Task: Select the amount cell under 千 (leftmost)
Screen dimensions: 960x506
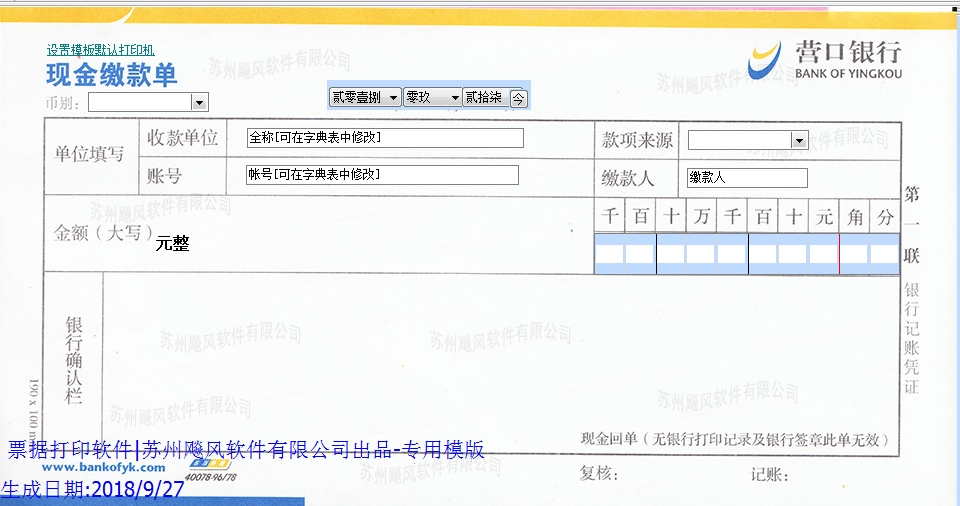Action: pyautogui.click(x=609, y=254)
